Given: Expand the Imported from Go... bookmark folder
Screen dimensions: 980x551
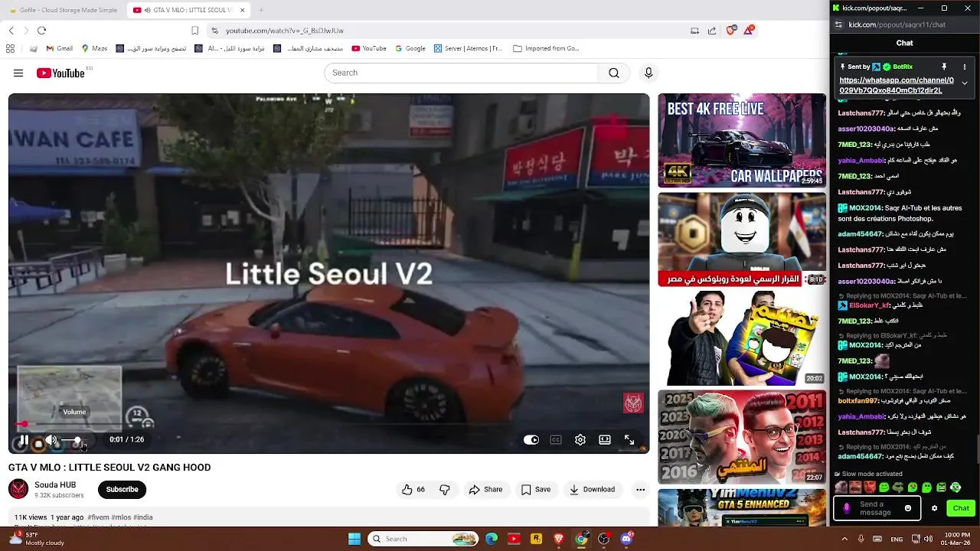Looking at the screenshot, I should click(546, 48).
